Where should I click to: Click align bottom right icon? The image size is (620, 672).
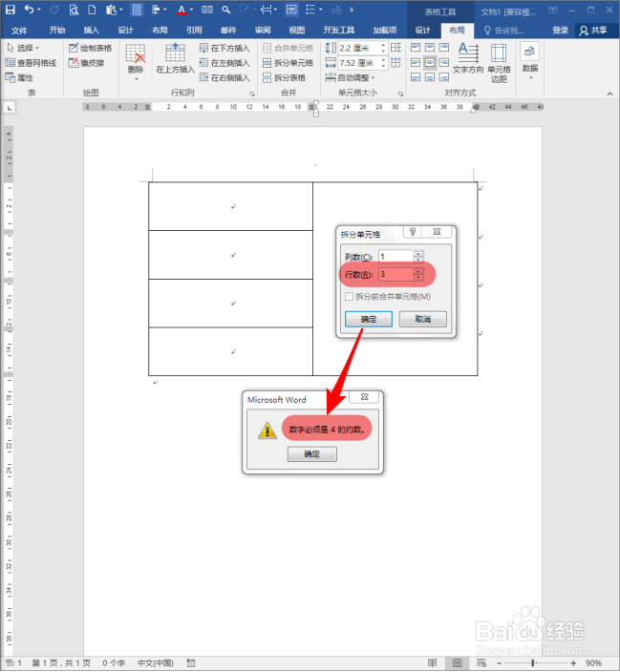pos(444,77)
